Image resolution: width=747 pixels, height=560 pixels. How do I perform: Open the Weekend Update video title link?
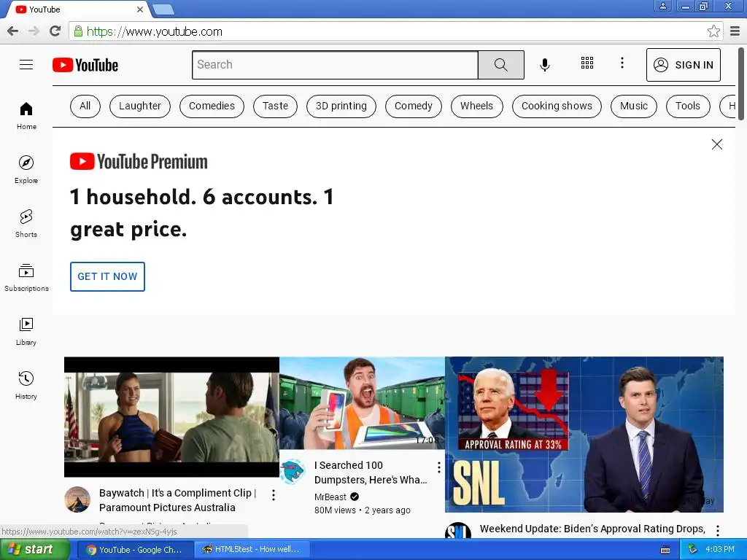tap(592, 529)
